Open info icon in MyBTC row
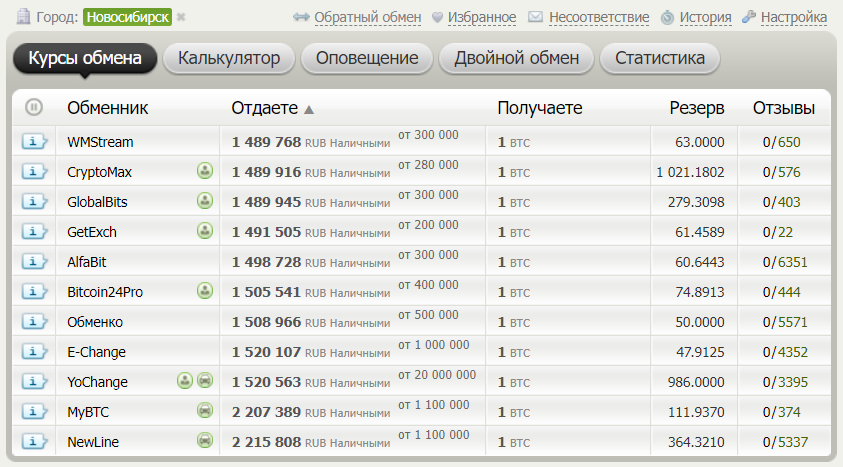This screenshot has width=843, height=467. pyautogui.click(x=34, y=412)
